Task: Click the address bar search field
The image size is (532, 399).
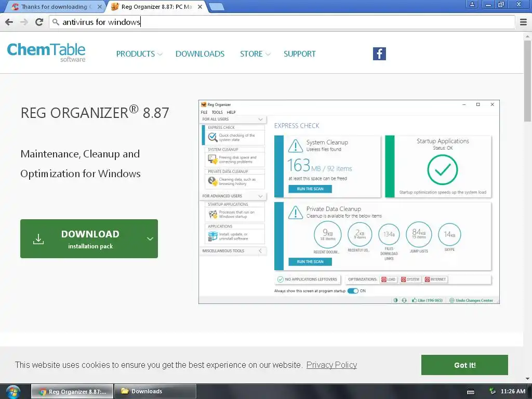Action: tap(282, 22)
